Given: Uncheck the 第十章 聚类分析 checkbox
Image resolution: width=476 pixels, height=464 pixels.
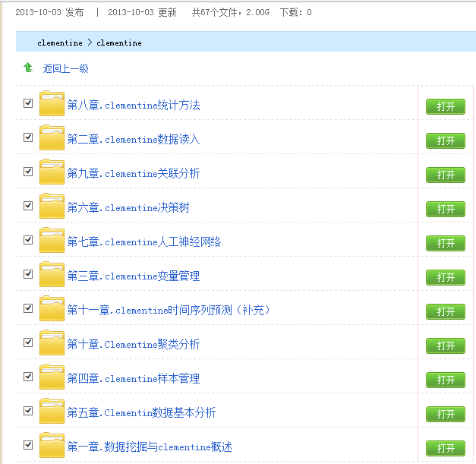Looking at the screenshot, I should 28,342.
